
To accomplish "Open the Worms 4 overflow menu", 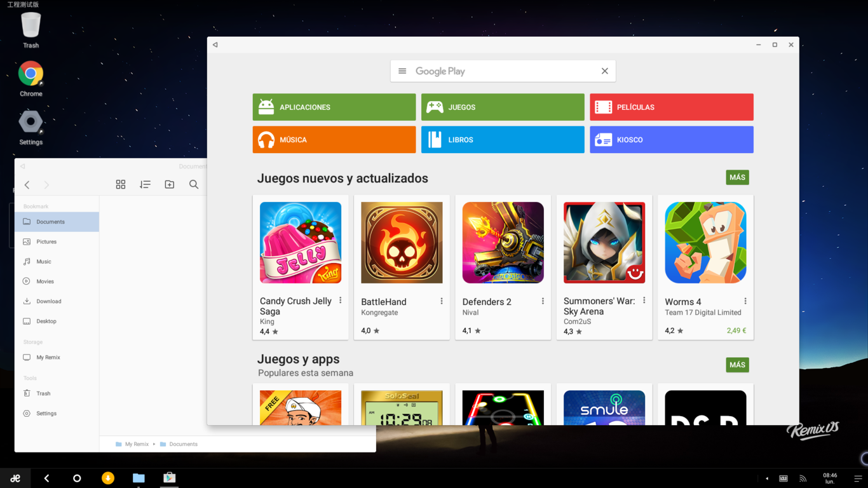I will pyautogui.click(x=746, y=300).
